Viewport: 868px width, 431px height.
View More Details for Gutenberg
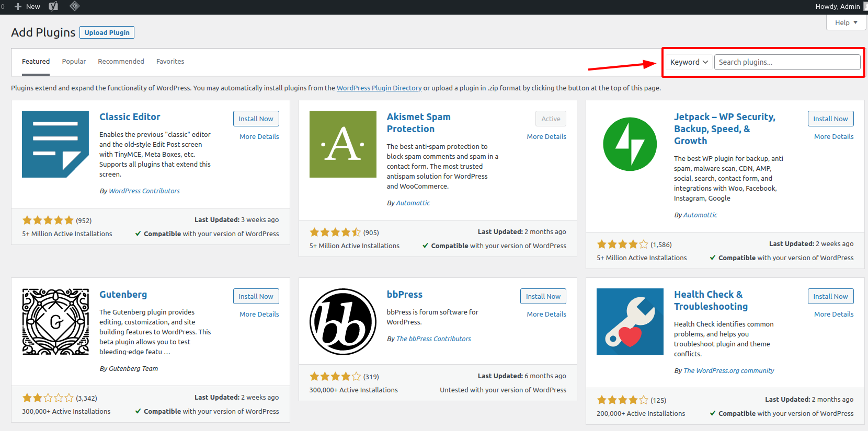259,314
